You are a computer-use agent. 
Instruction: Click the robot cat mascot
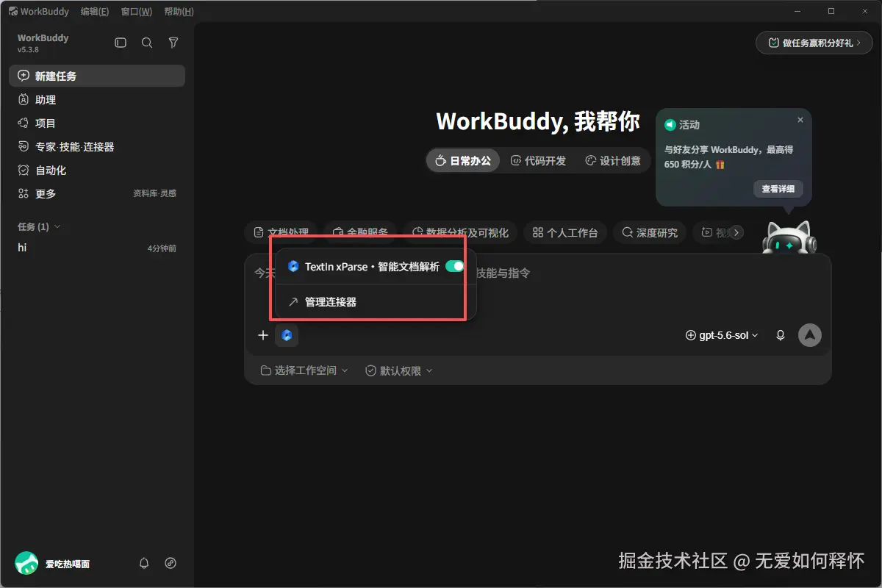point(789,237)
